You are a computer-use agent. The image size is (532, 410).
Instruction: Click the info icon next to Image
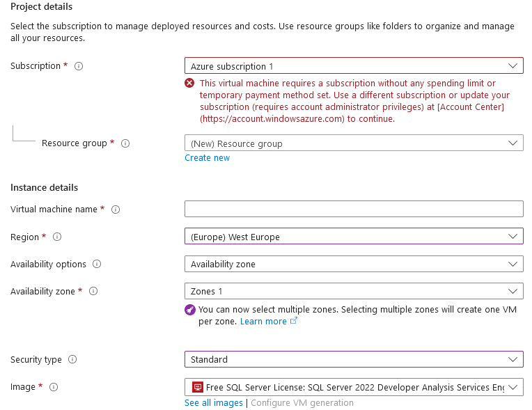pos(54,387)
